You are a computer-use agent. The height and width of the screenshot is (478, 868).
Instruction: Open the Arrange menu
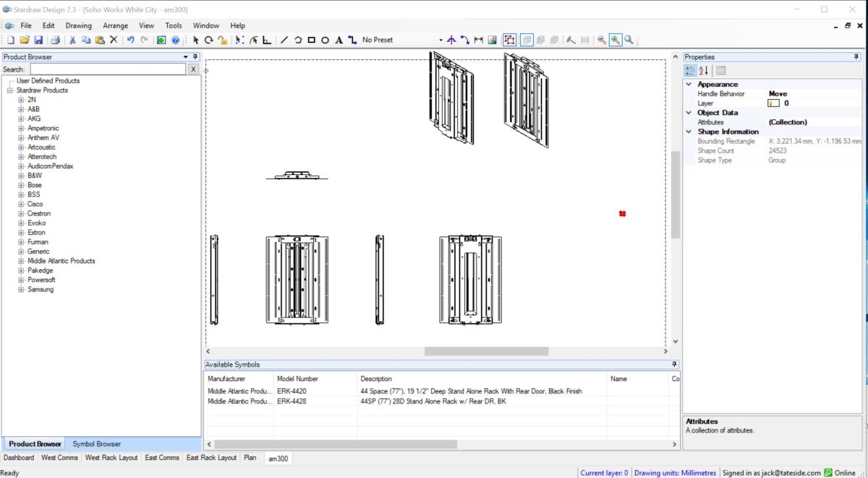115,25
